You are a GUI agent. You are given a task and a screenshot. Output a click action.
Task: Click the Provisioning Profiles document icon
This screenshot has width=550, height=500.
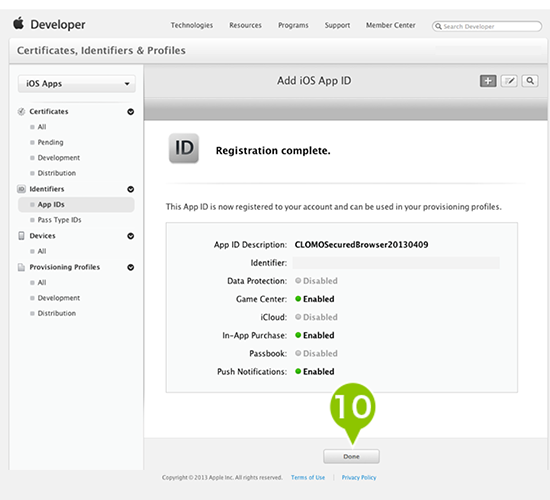[x=21, y=267]
